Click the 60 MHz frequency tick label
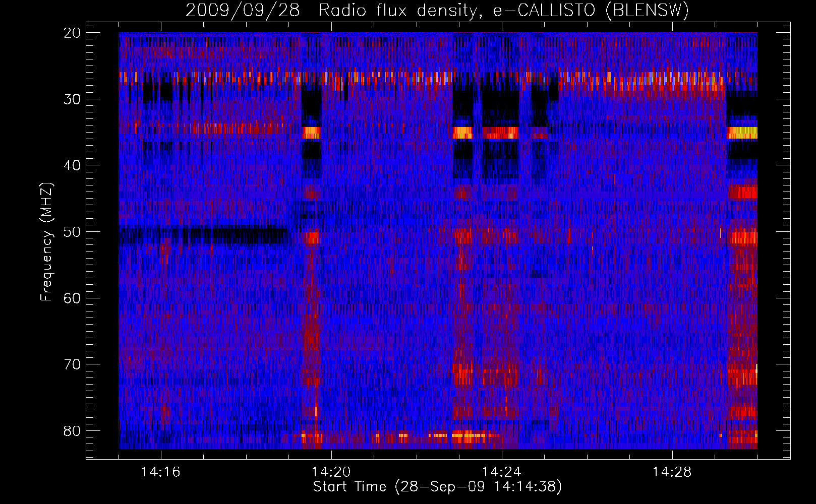 pyautogui.click(x=72, y=298)
